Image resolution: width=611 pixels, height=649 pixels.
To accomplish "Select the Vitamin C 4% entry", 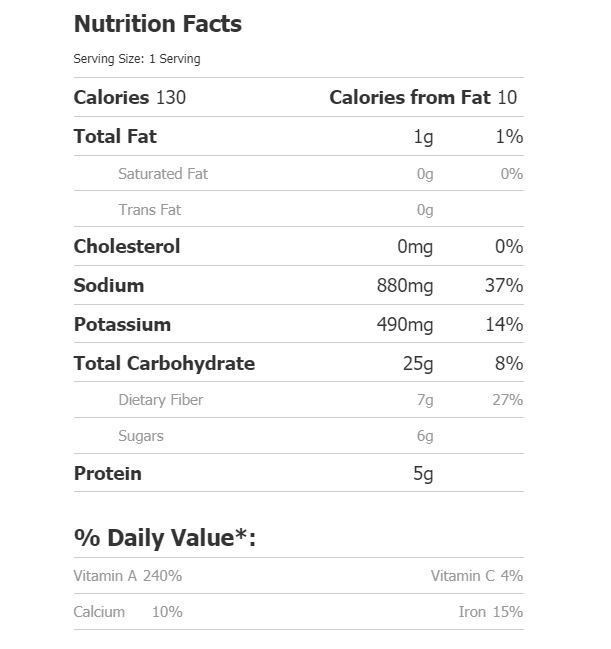I will click(x=476, y=576).
